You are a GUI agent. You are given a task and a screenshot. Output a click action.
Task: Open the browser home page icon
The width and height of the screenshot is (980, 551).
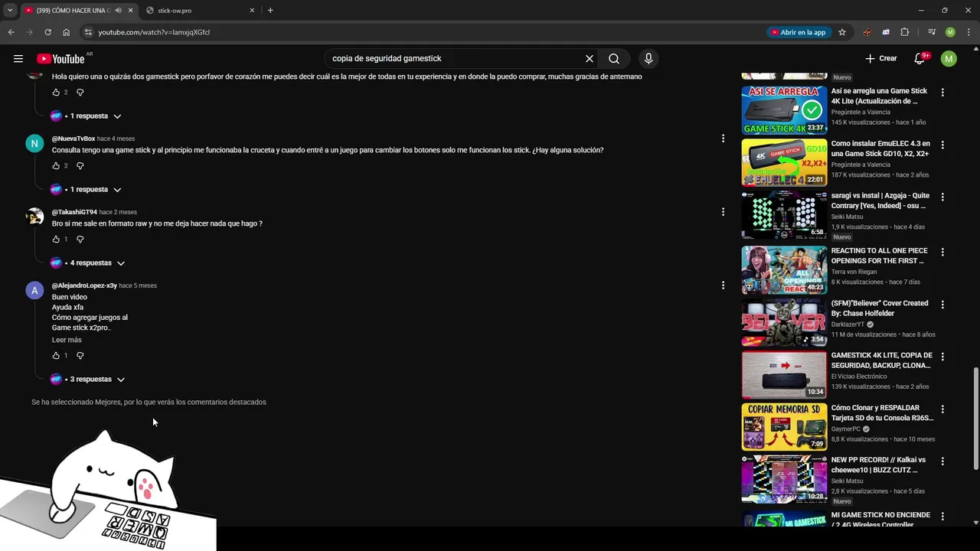(67, 32)
